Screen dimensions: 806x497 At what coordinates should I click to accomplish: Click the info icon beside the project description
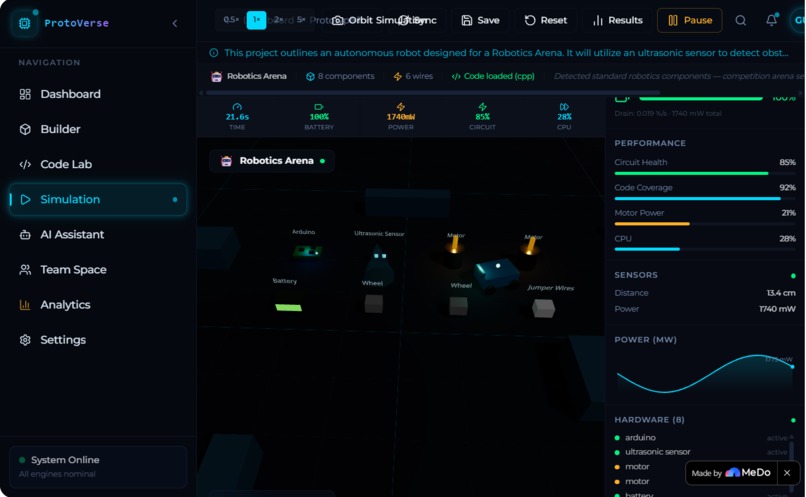(x=214, y=52)
